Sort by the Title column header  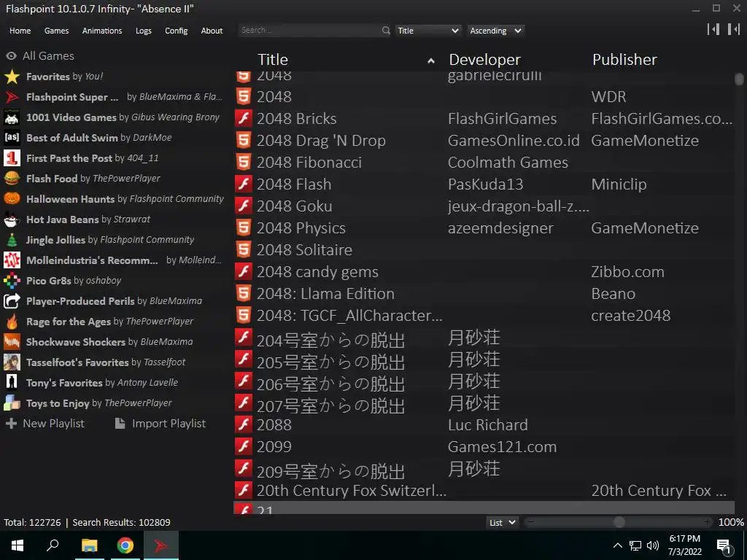(x=273, y=60)
